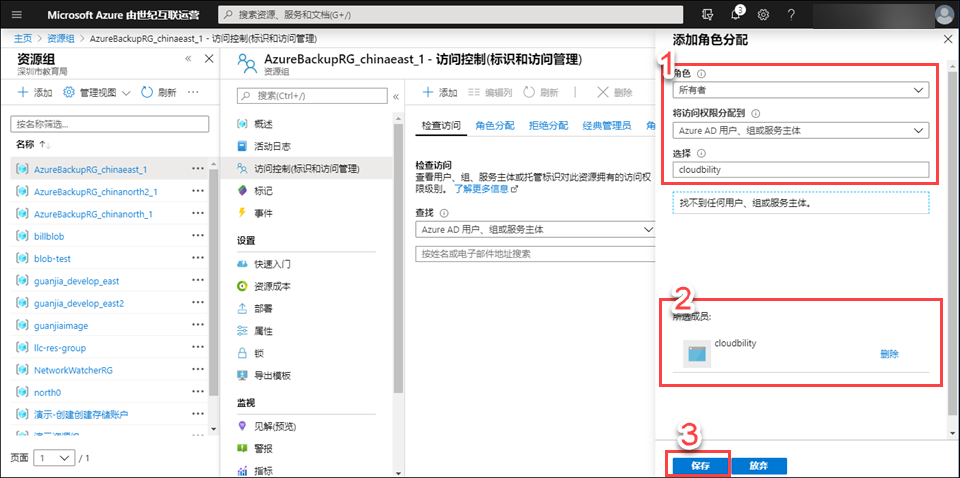Open more options for billblob

click(x=197, y=236)
